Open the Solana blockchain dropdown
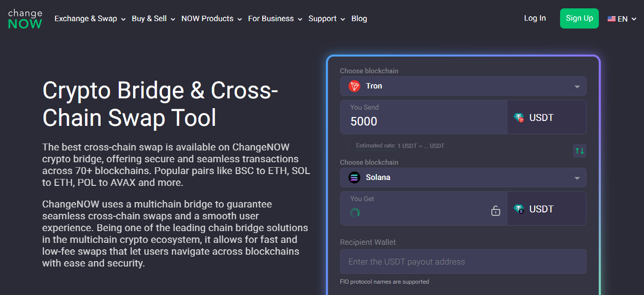This screenshot has width=644, height=295. (x=577, y=177)
